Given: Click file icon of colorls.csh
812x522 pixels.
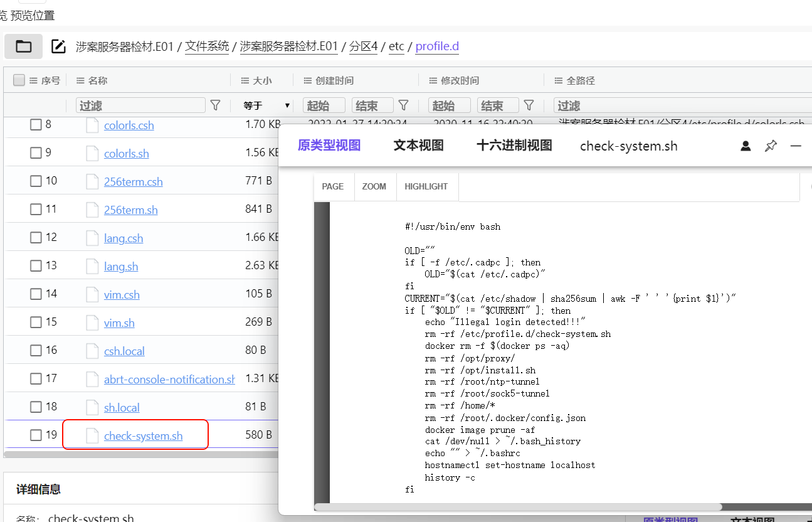Looking at the screenshot, I should click(92, 125).
